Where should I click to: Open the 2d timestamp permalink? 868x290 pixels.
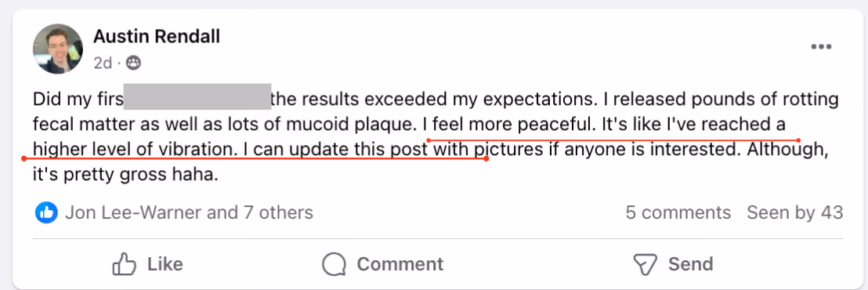pyautogui.click(x=103, y=63)
